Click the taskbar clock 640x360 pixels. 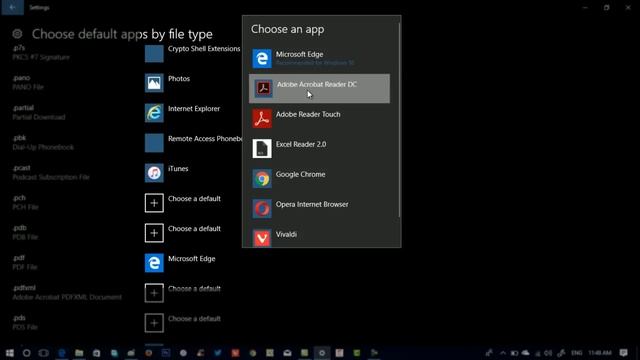pyautogui.click(x=600, y=353)
